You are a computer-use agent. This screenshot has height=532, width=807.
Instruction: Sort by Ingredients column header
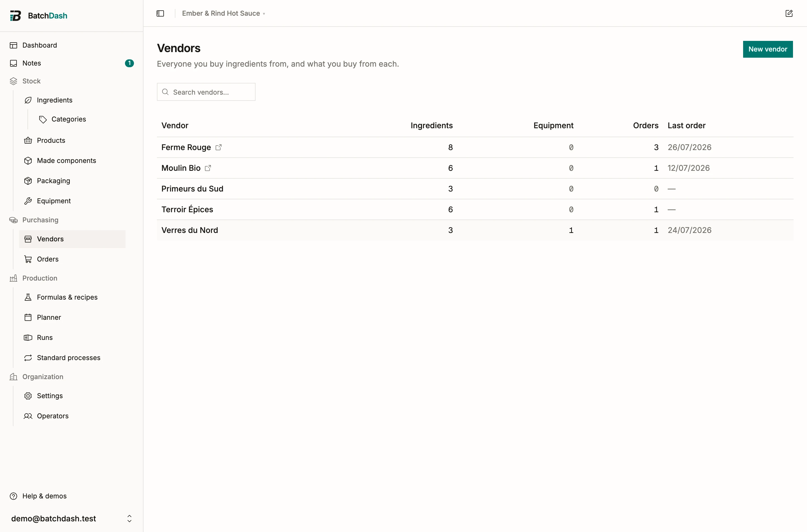tap(432, 125)
